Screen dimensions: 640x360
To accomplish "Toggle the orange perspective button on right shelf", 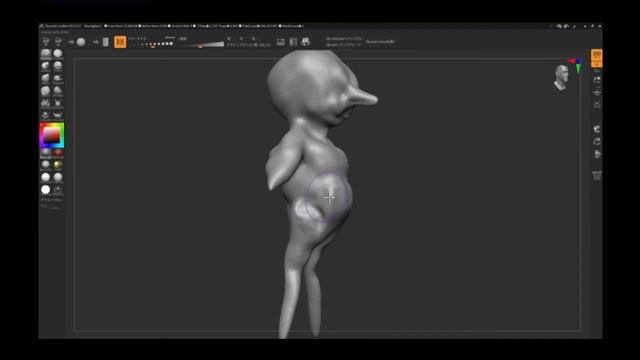I will [x=597, y=58].
